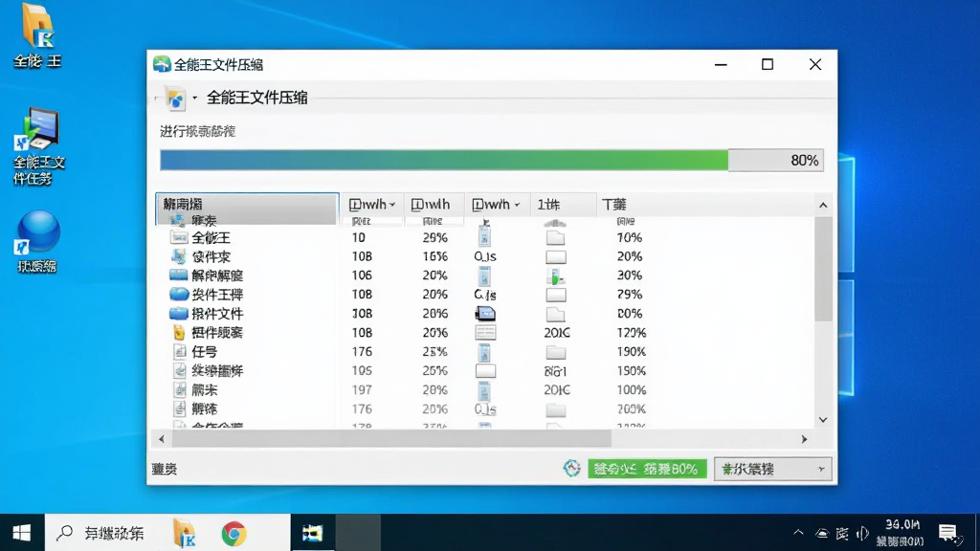The width and height of the screenshot is (980, 551).
Task: Open the bottom-right dropdown combo box
Action: [772, 469]
